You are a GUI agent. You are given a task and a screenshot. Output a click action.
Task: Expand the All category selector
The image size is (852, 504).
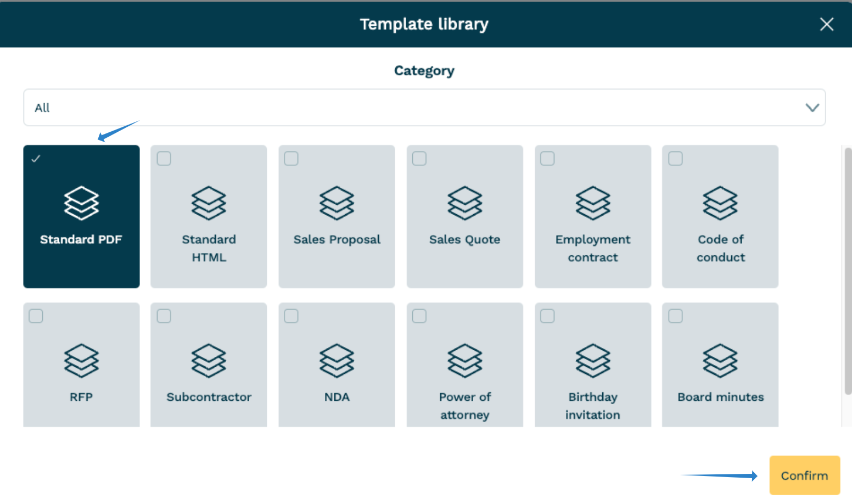click(424, 108)
